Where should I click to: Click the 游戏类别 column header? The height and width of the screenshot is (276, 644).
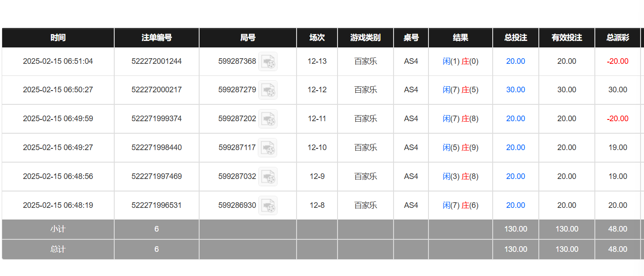366,38
